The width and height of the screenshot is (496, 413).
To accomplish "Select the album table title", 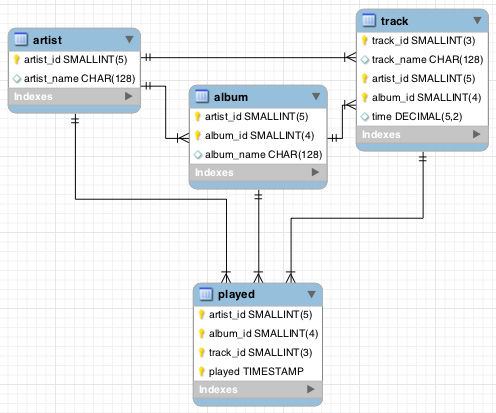I will 231,97.
